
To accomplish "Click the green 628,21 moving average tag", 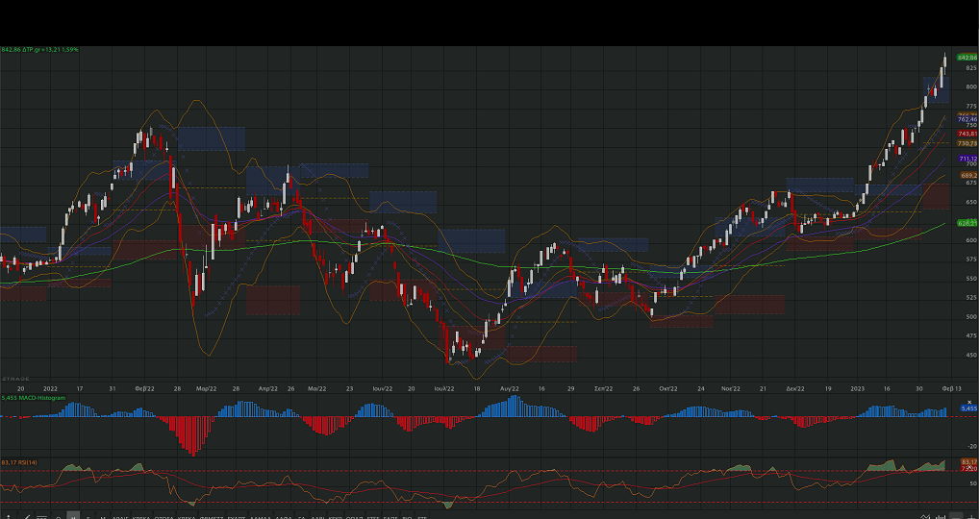I will pos(967,223).
